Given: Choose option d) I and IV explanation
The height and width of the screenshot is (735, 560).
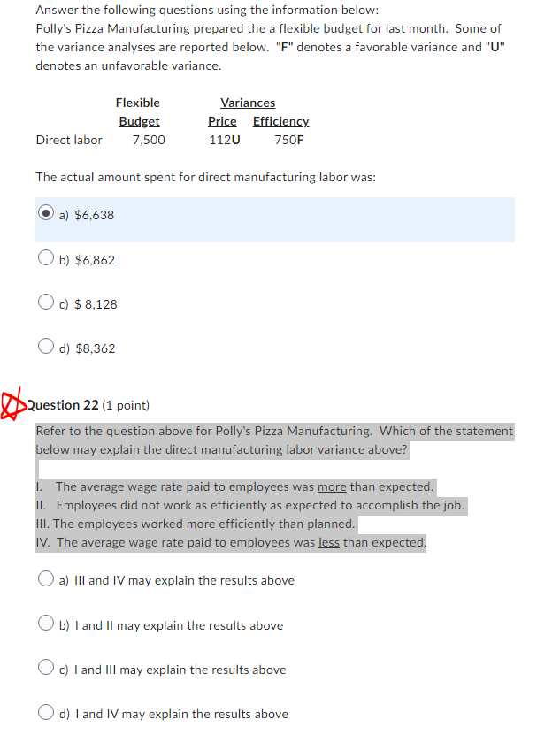Looking at the screenshot, I should tap(45, 710).
